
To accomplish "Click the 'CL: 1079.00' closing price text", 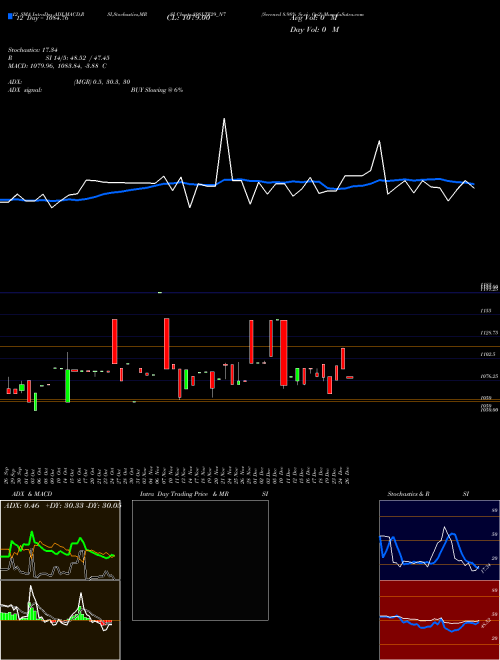I will tap(188, 19).
